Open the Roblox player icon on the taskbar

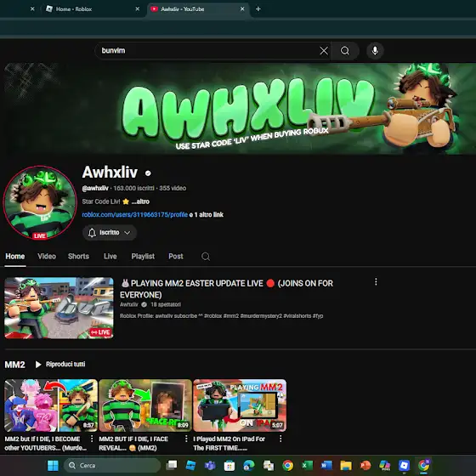[x=404, y=466]
